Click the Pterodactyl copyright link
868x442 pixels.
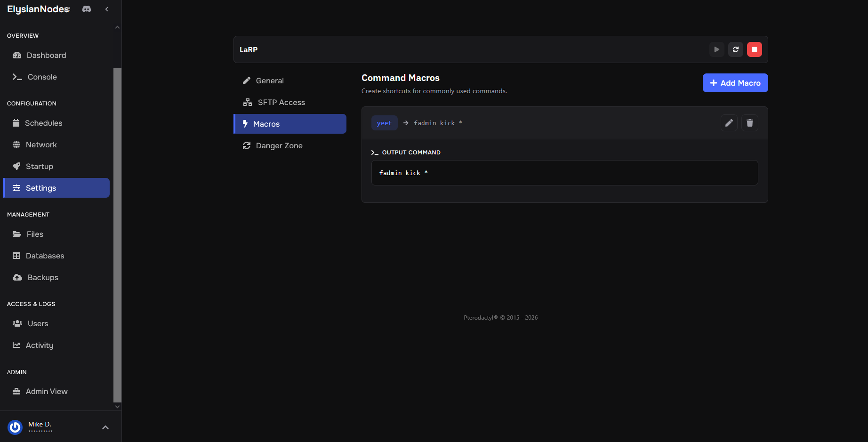(x=501, y=318)
